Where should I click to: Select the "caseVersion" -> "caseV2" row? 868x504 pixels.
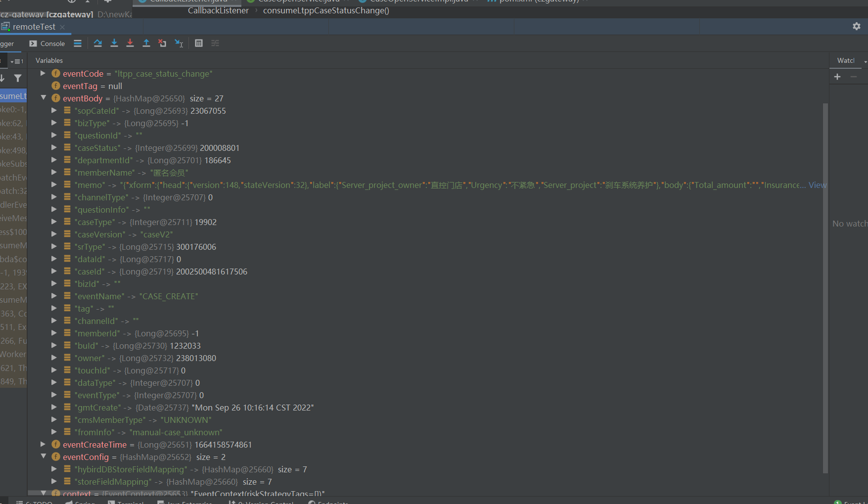428,234
